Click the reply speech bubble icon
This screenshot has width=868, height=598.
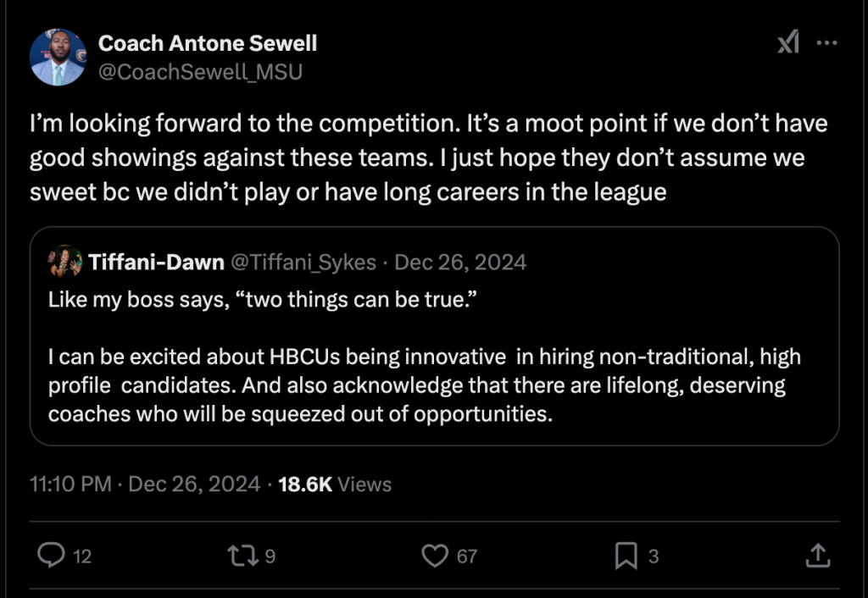(x=53, y=556)
